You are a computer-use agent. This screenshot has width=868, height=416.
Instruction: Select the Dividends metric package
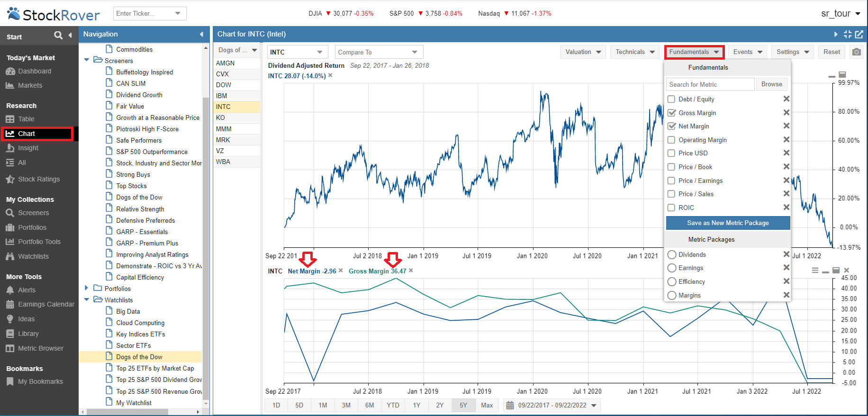click(672, 254)
